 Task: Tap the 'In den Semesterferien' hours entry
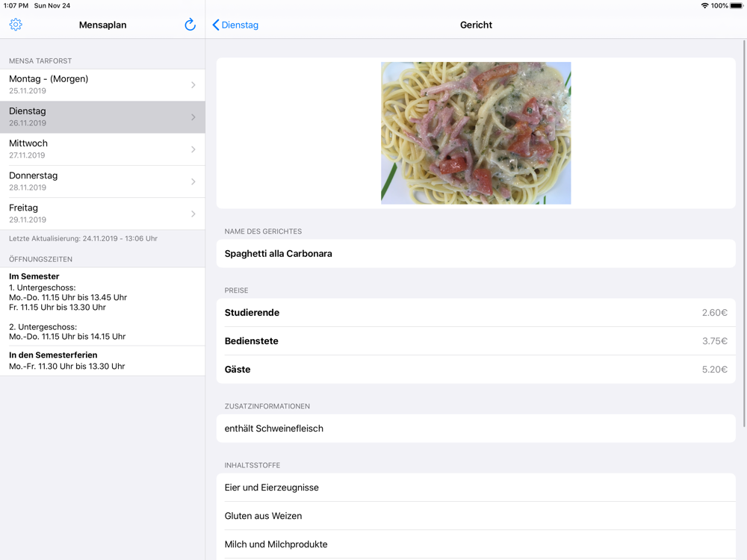[x=102, y=361]
